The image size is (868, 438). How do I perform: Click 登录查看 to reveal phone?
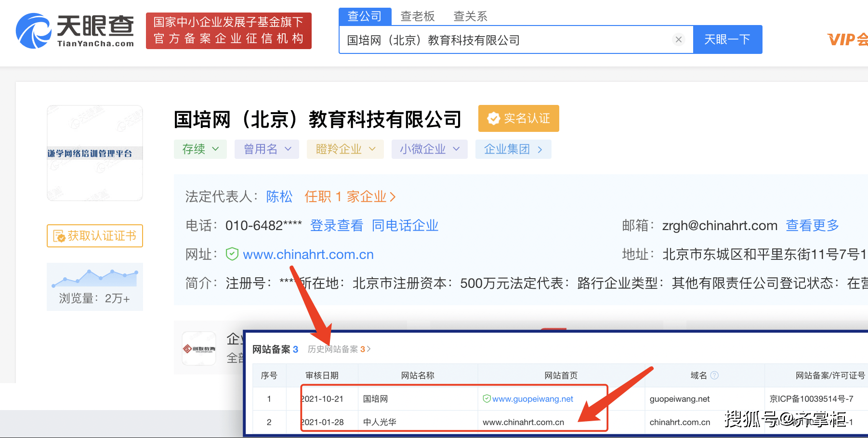click(x=337, y=225)
